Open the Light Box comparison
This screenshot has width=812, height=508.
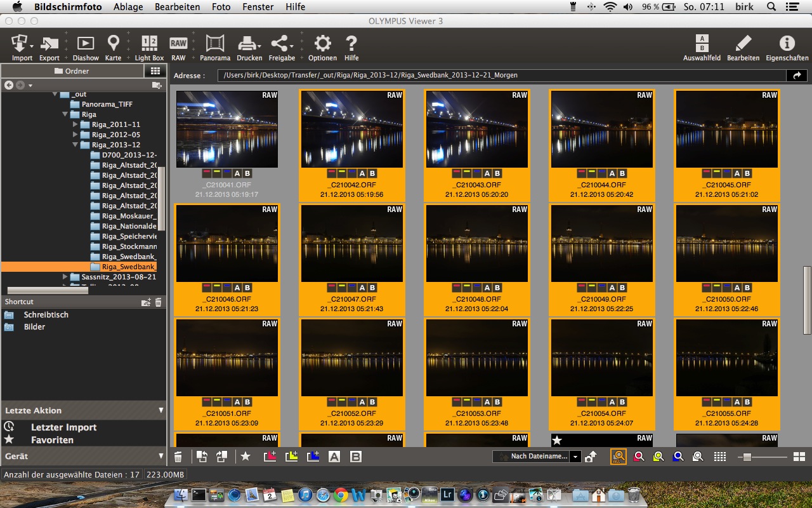149,48
